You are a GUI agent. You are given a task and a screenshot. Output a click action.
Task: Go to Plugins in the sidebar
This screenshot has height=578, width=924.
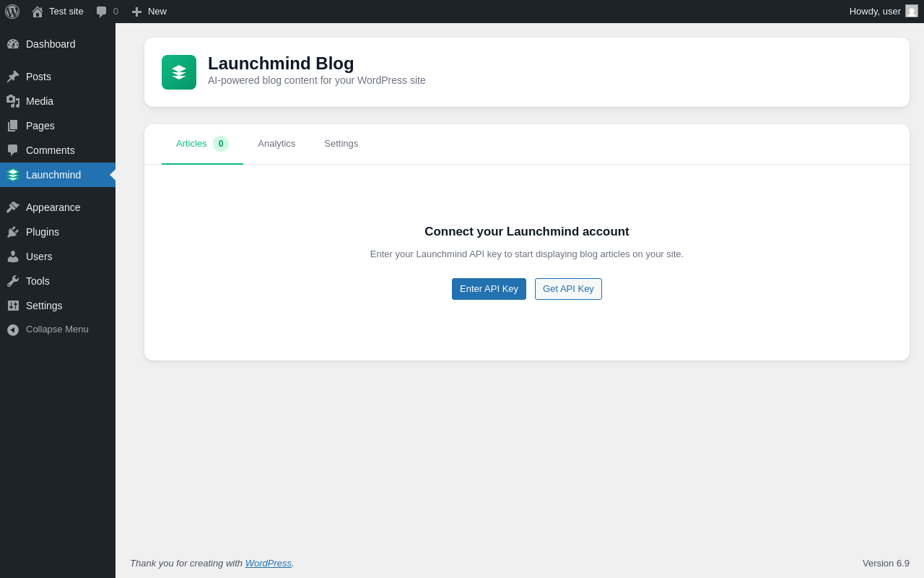pos(58,232)
